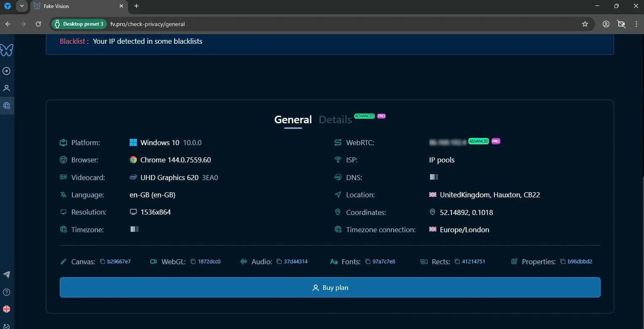This screenshot has width=644, height=329.
Task: Select the General tab
Action: point(293,119)
